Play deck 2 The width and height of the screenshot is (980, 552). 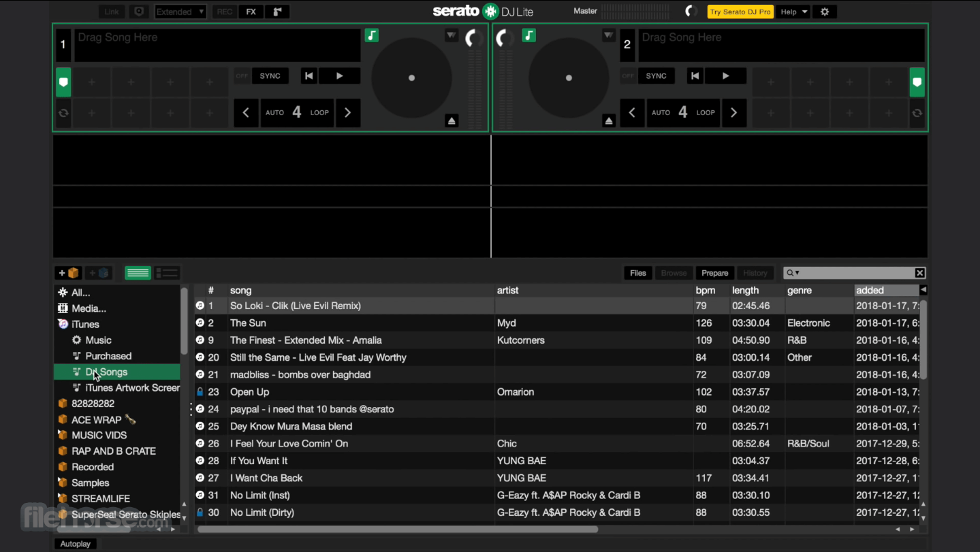(726, 76)
